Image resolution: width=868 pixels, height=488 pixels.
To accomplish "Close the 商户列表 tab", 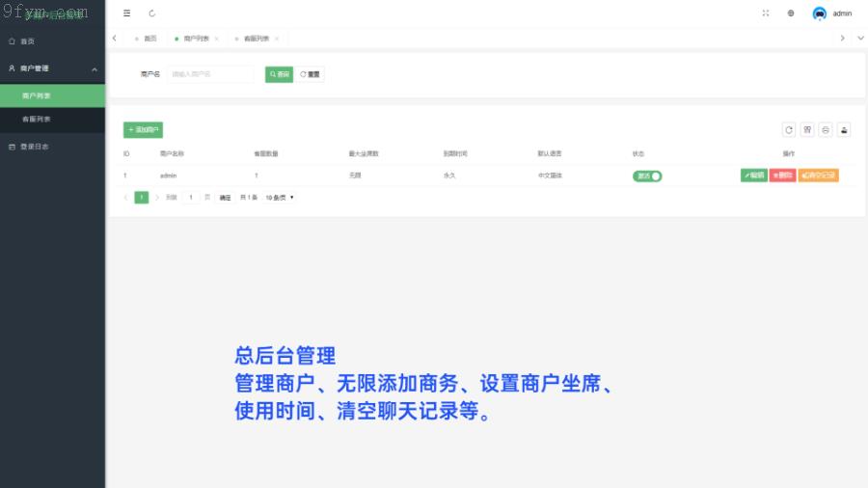I will click(x=216, y=39).
